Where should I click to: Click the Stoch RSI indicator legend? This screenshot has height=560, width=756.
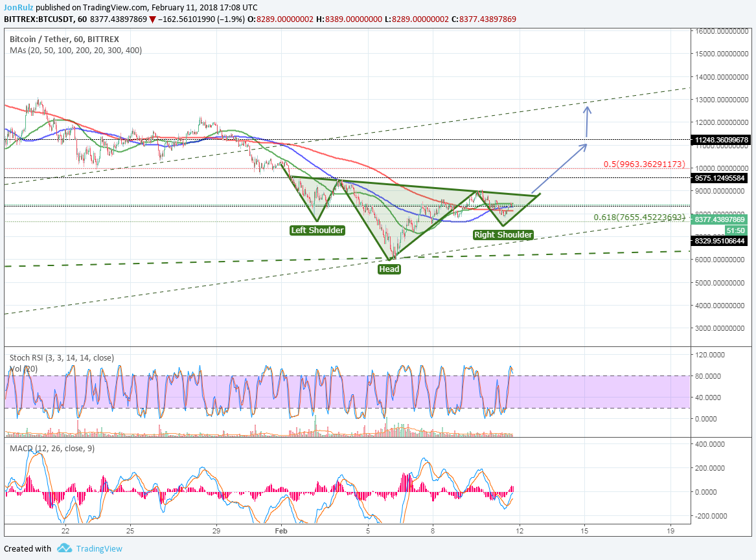(x=62, y=357)
